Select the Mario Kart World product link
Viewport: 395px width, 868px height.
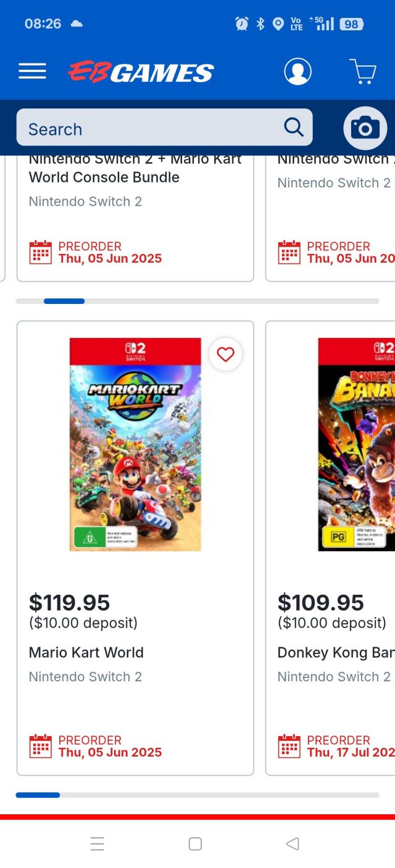tap(86, 652)
